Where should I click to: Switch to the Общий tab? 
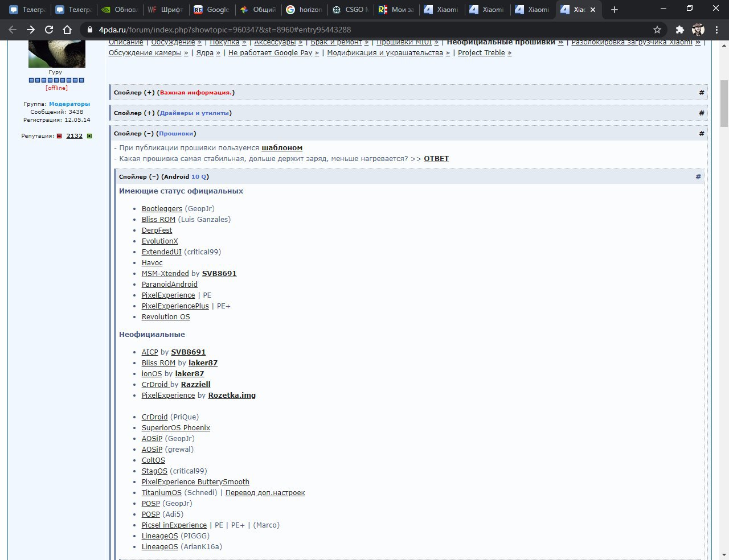pos(258,10)
